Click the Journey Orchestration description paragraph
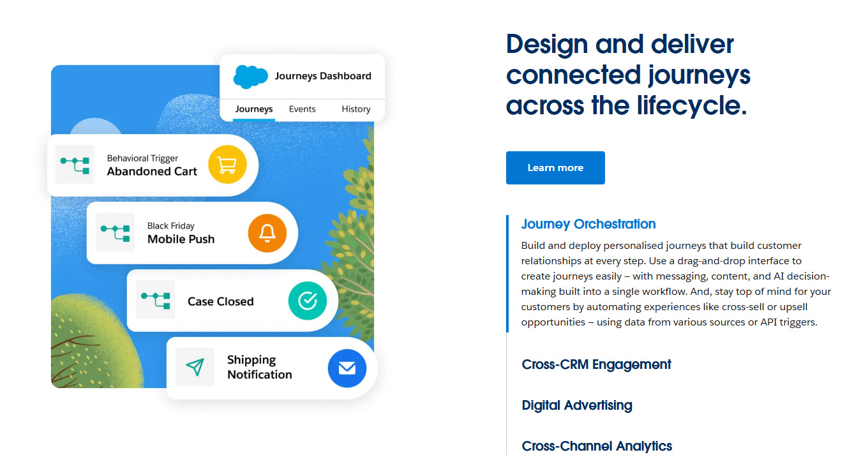Image resolution: width=868 pixels, height=471 pixels. (676, 284)
